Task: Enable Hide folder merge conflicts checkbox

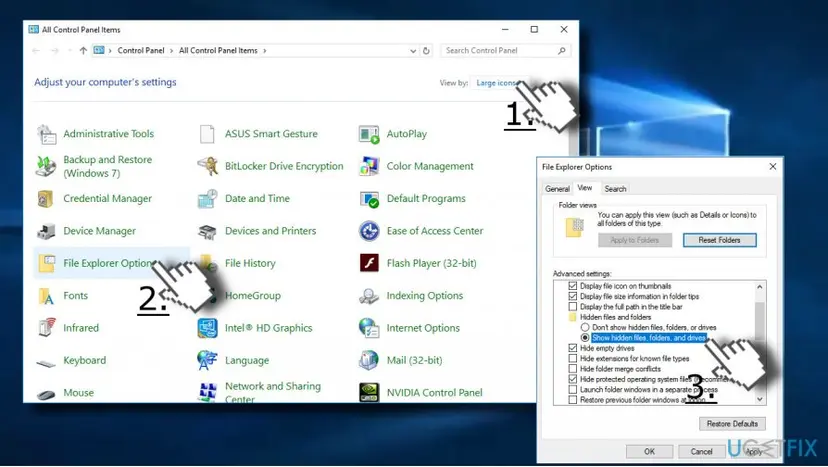Action: 572,369
